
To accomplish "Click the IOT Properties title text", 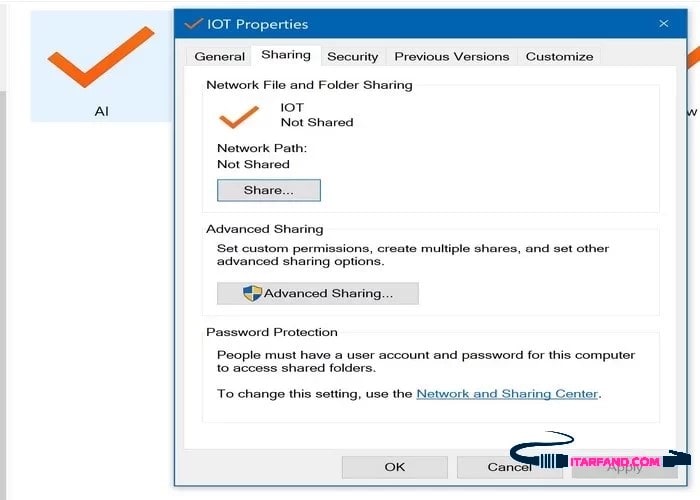I will [x=258, y=24].
